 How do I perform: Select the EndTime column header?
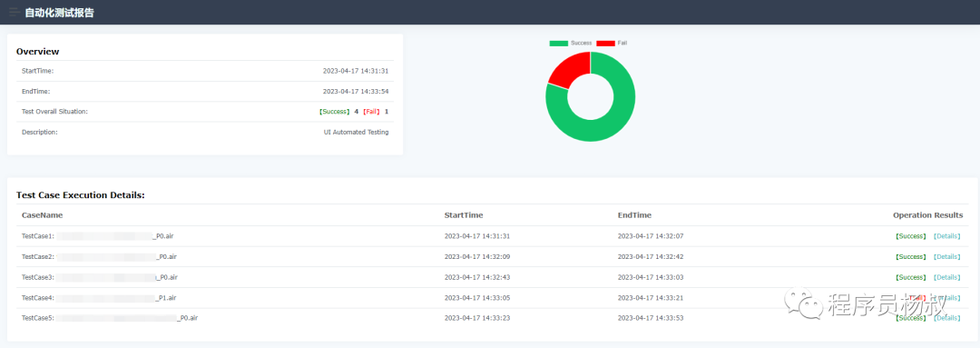tap(634, 215)
